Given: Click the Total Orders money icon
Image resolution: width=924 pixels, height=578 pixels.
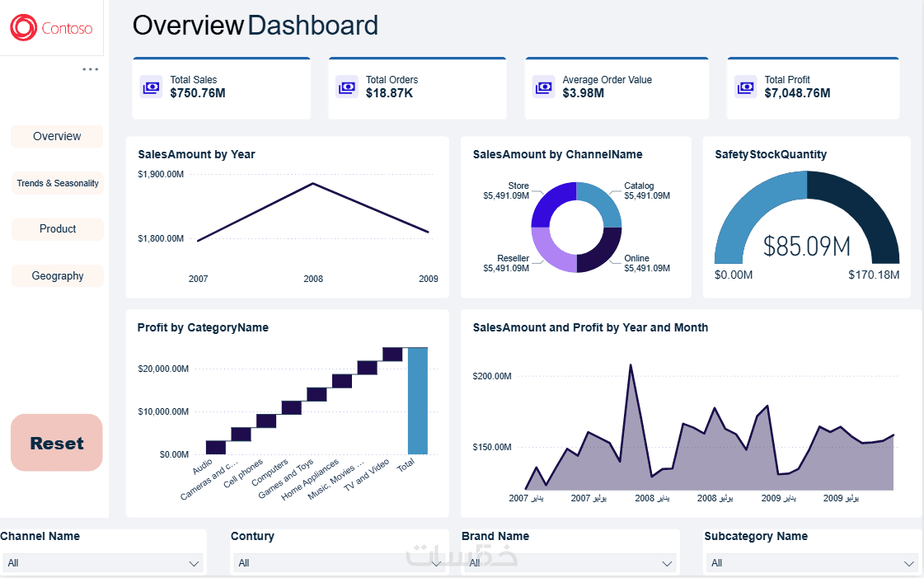Looking at the screenshot, I should pyautogui.click(x=347, y=87).
